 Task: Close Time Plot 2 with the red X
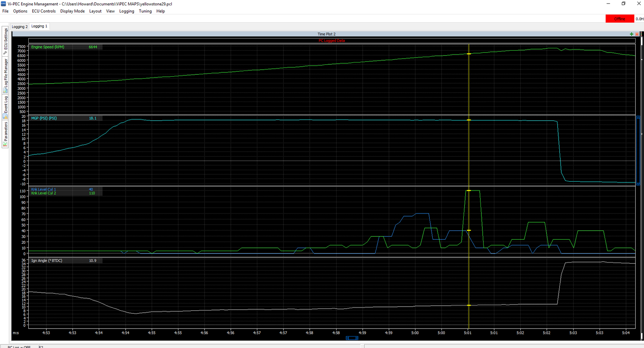(x=637, y=34)
